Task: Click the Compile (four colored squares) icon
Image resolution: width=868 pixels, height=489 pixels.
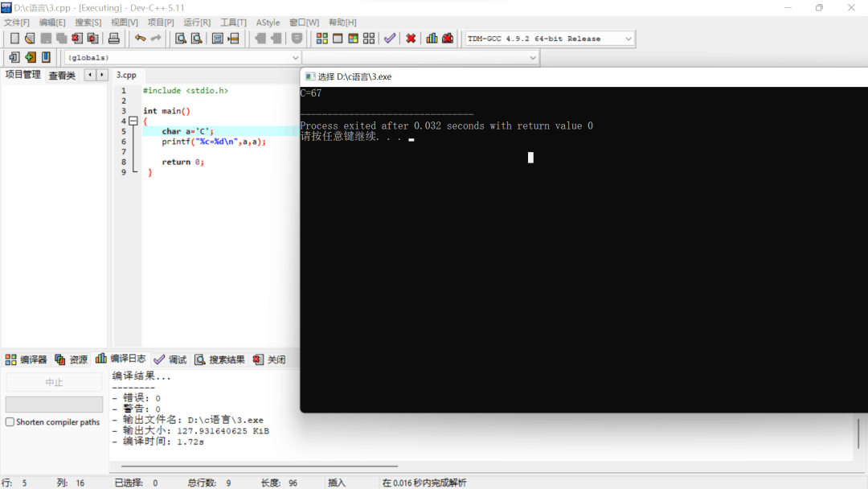Action: pyautogui.click(x=321, y=39)
